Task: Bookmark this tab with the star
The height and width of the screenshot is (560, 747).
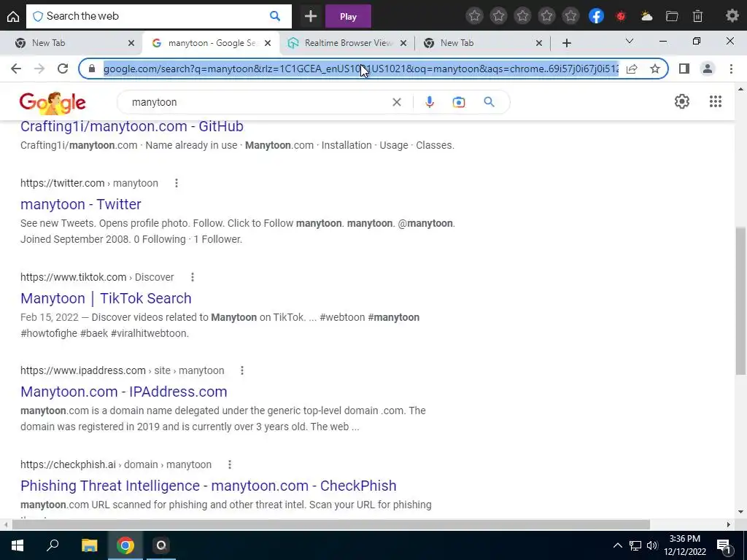Action: click(x=655, y=69)
